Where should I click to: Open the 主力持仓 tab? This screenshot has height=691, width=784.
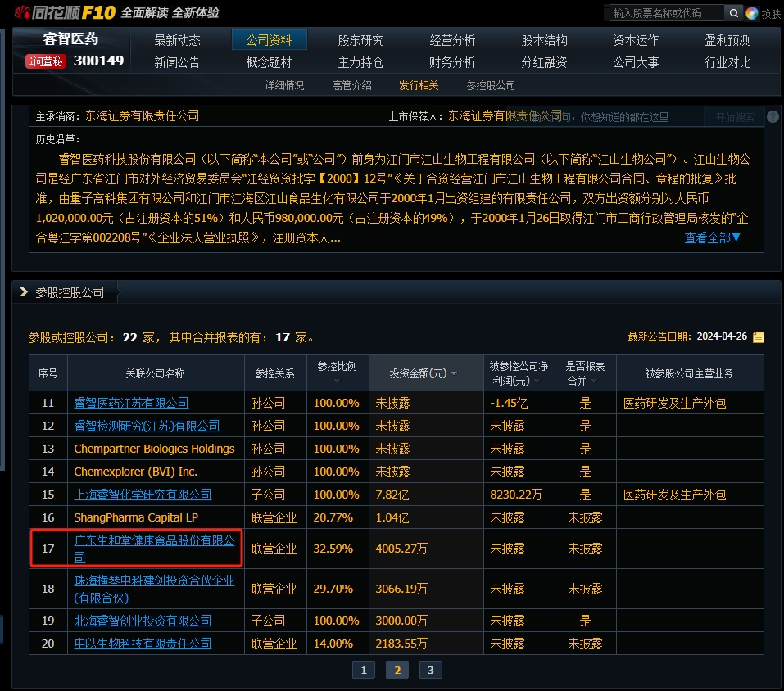tap(360, 62)
